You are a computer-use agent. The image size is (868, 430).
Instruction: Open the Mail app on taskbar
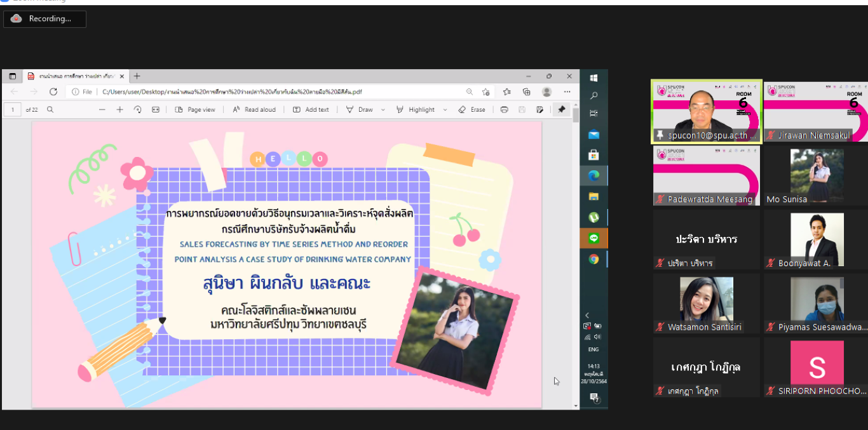click(593, 134)
